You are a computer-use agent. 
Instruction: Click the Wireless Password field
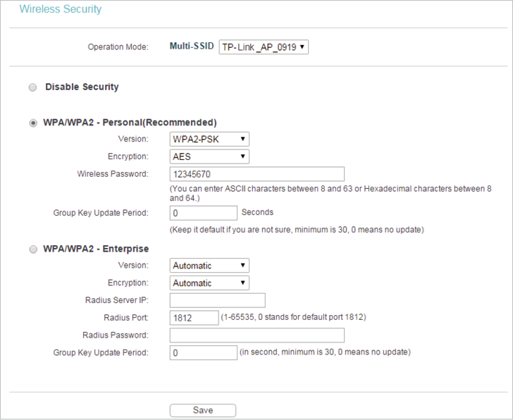point(256,174)
